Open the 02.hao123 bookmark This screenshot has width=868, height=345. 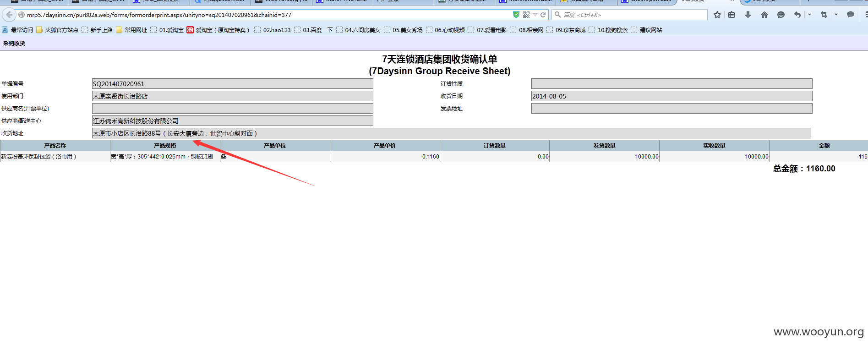click(272, 30)
